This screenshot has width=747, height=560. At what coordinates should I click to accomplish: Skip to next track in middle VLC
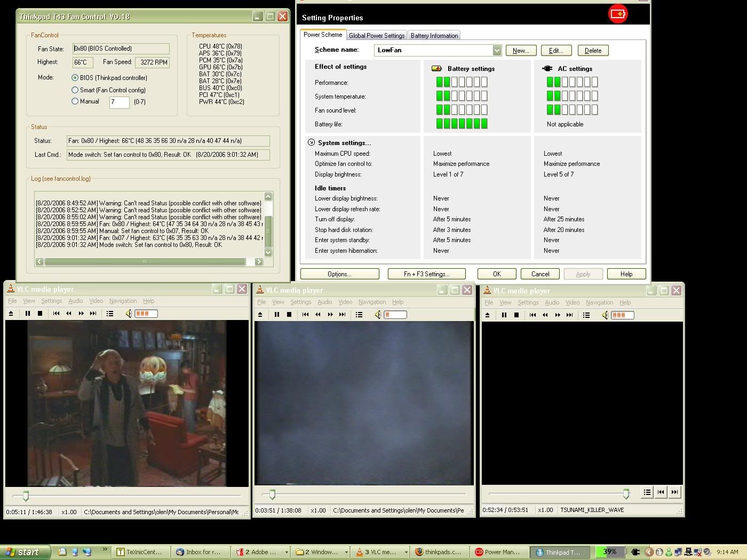(x=342, y=315)
